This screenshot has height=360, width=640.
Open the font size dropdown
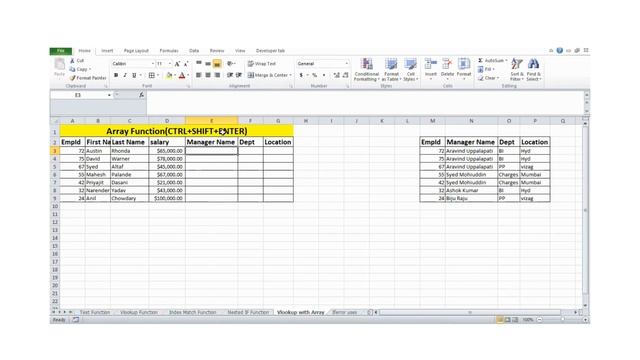(x=170, y=64)
